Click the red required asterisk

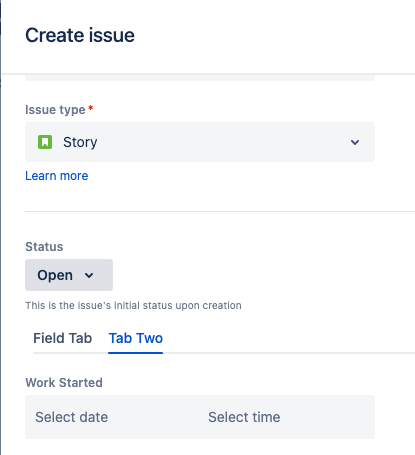point(90,108)
